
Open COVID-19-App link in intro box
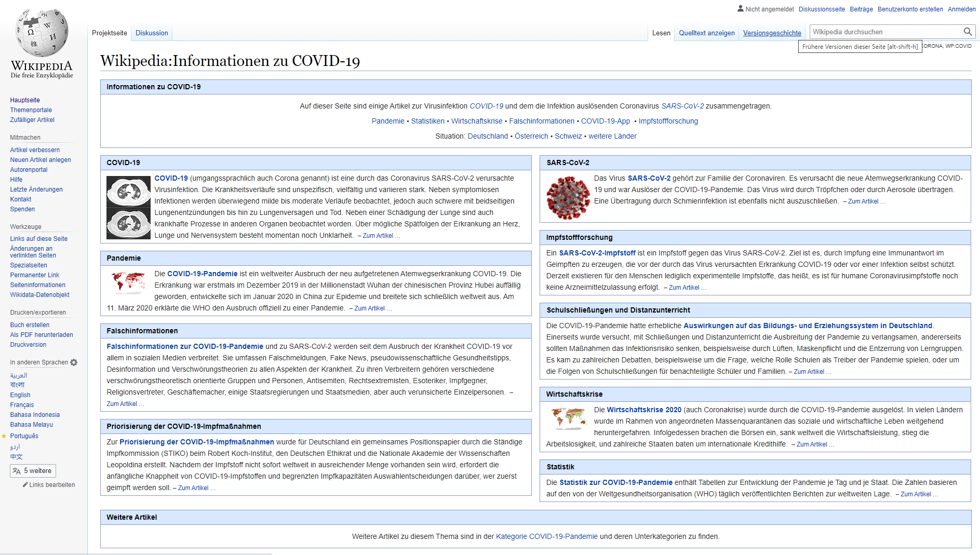point(606,121)
